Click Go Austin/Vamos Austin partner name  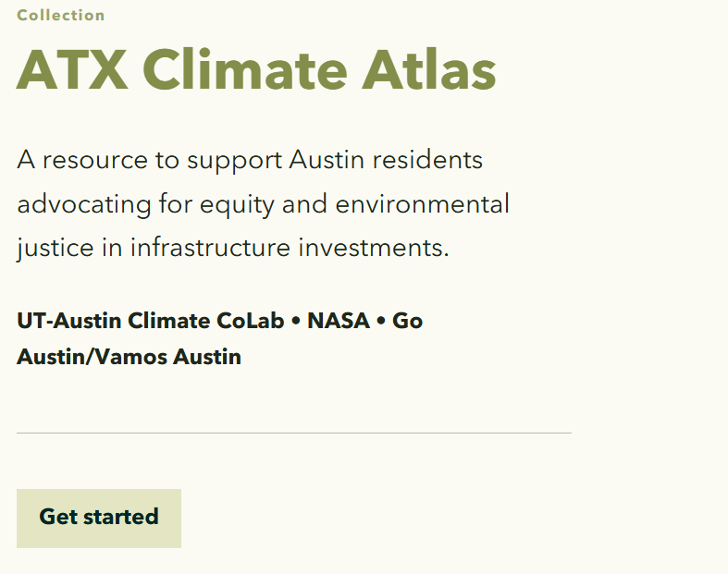click(129, 357)
